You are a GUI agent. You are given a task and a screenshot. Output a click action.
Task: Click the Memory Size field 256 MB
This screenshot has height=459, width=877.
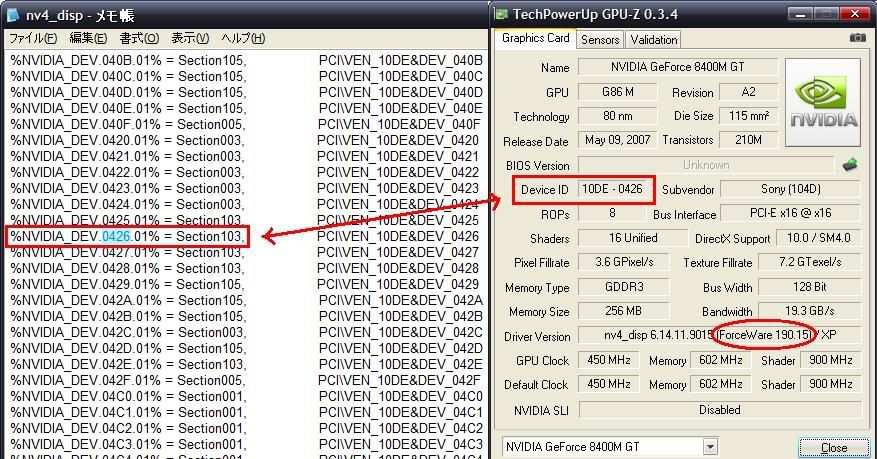click(624, 311)
